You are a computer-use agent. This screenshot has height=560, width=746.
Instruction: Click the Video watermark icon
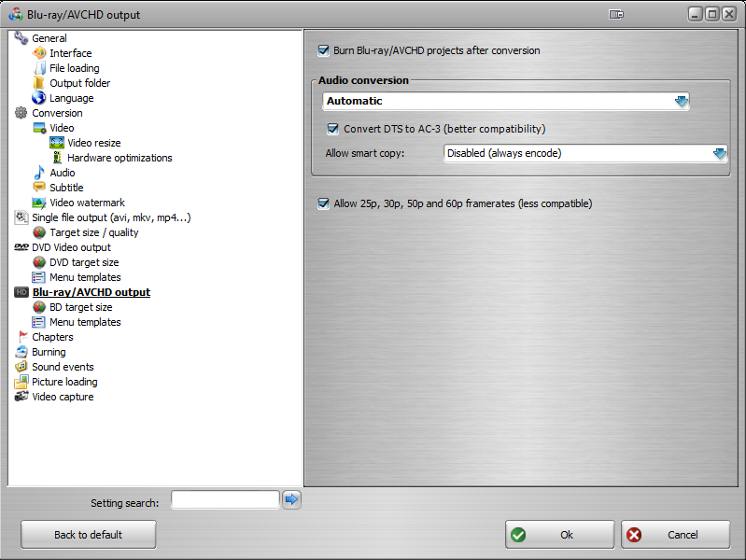39,203
